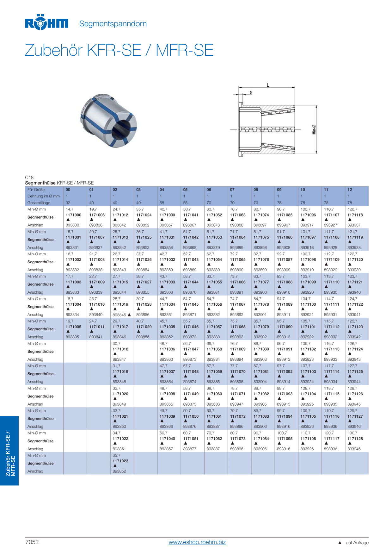Click the triangle under item 1171023
392x555 pixels.
point(115,466)
